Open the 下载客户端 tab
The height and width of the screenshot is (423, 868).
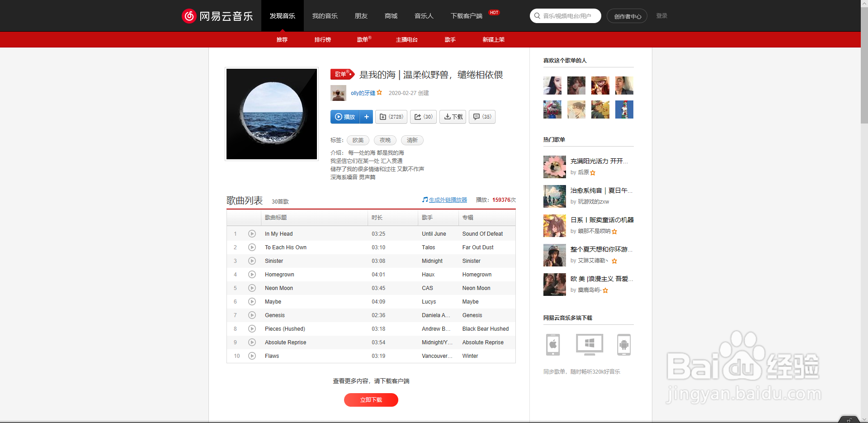pyautogui.click(x=467, y=16)
